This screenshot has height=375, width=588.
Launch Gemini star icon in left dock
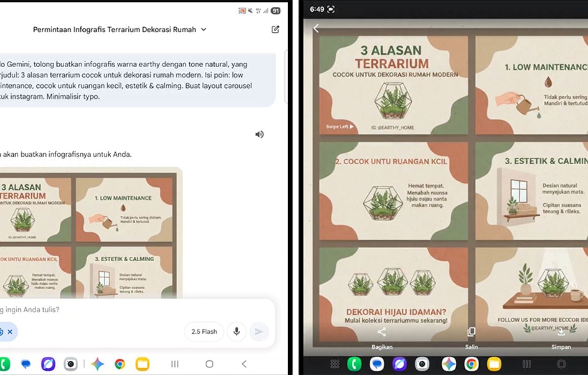pos(97,364)
